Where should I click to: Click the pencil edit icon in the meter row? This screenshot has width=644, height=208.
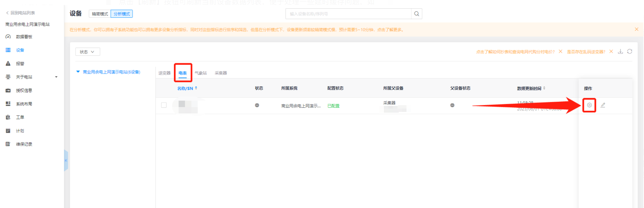[603, 105]
